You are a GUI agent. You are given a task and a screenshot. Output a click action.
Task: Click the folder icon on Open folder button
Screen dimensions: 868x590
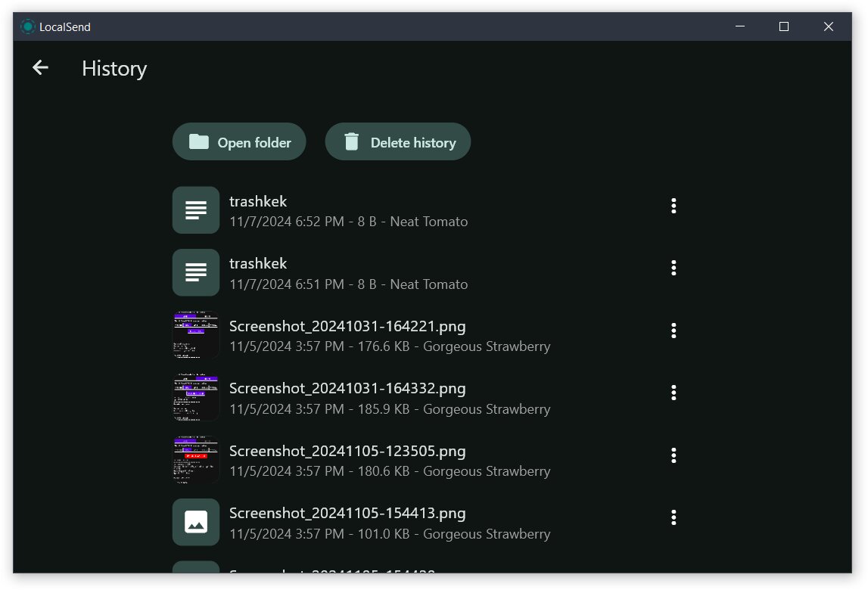click(199, 142)
